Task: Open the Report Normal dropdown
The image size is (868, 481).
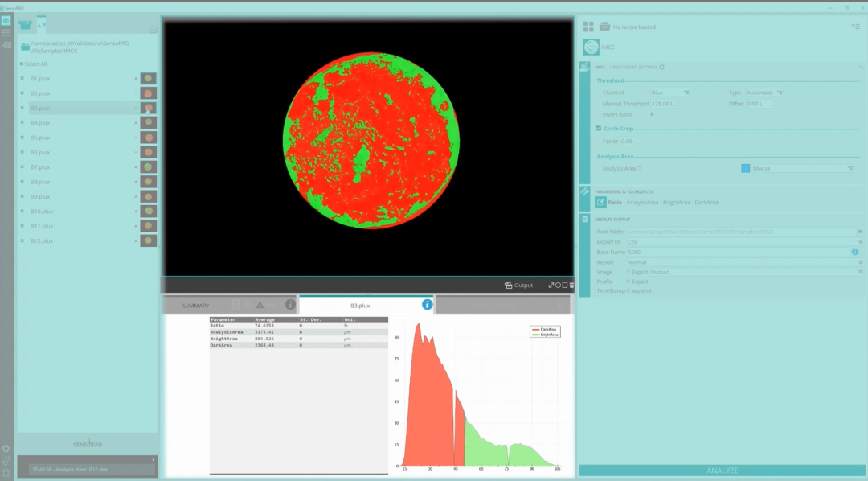Action: click(744, 262)
